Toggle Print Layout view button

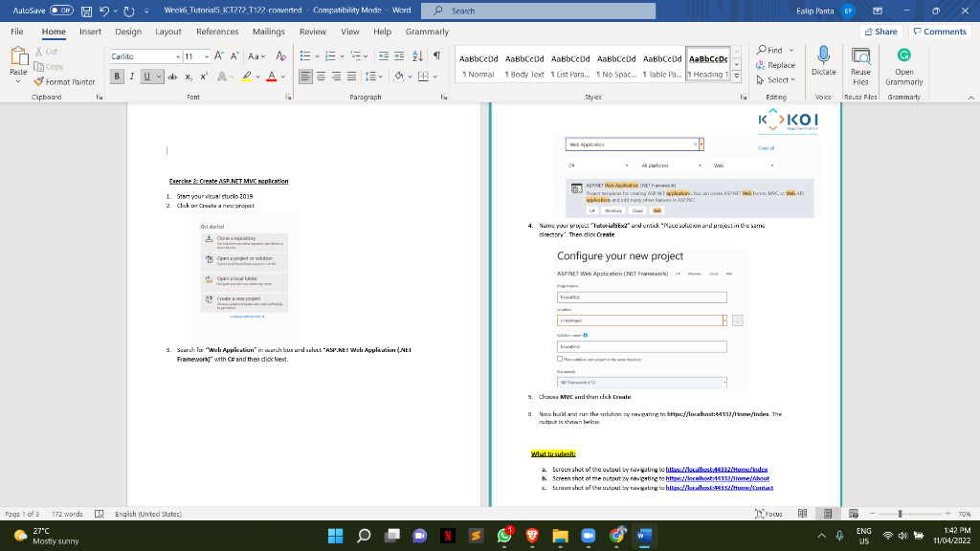point(828,514)
